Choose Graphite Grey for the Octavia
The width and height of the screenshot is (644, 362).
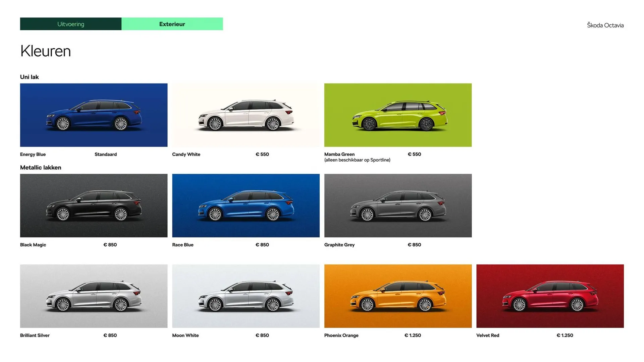(398, 205)
